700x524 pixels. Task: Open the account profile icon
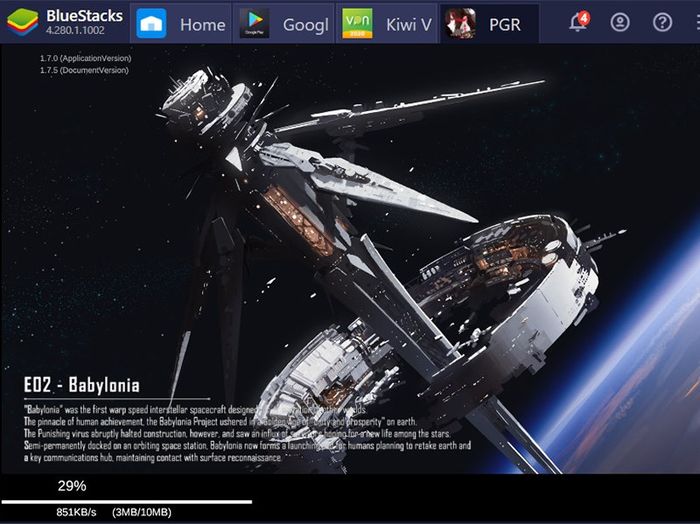coord(620,22)
